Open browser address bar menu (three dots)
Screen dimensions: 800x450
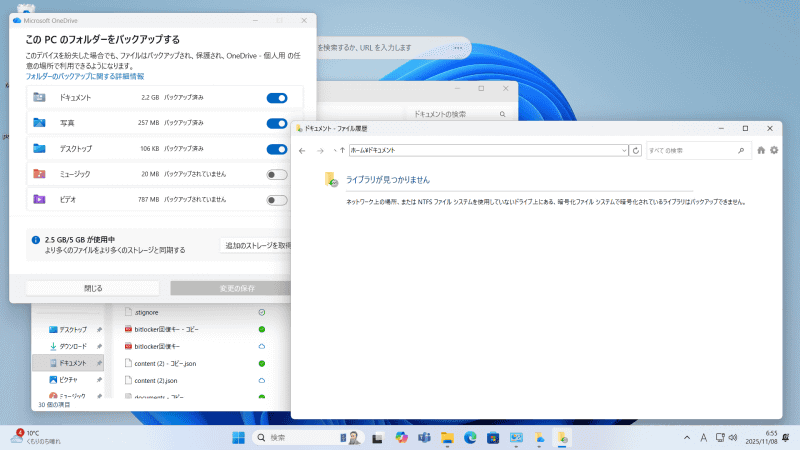pyautogui.click(x=458, y=48)
